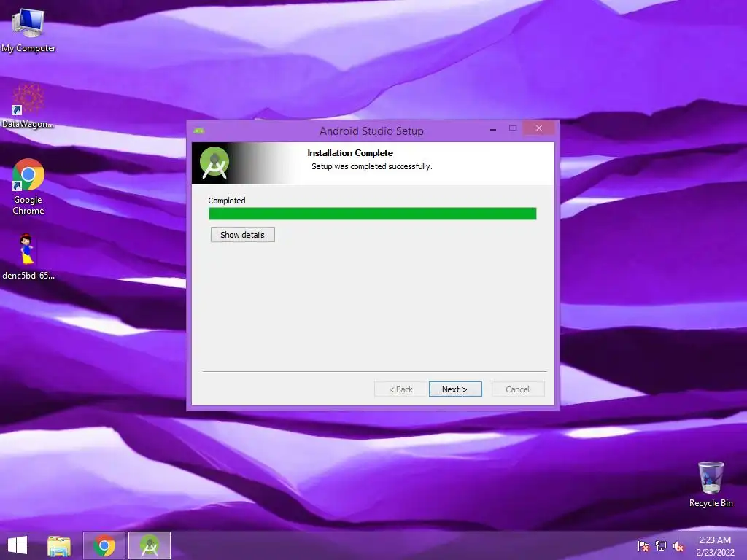Select the Google Chrome desktop shortcut
The height and width of the screenshot is (560, 747).
28,186
